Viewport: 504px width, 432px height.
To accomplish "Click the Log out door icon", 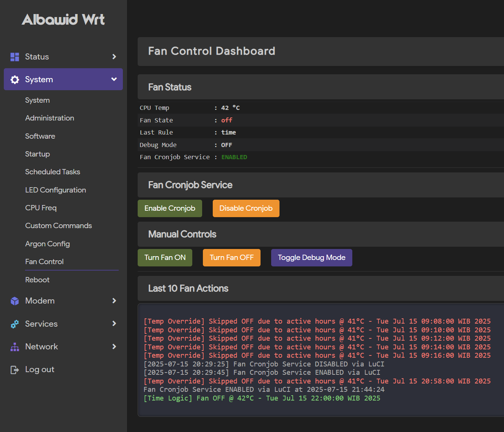I will click(x=15, y=370).
